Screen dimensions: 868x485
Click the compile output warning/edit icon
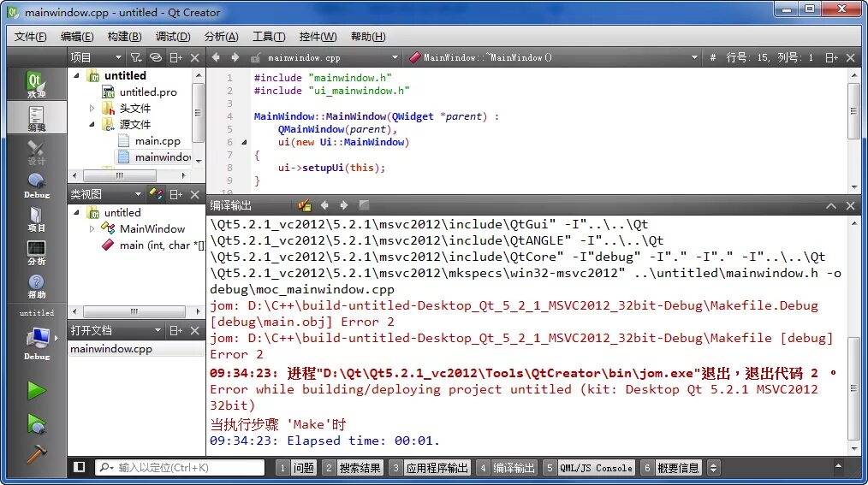point(305,205)
